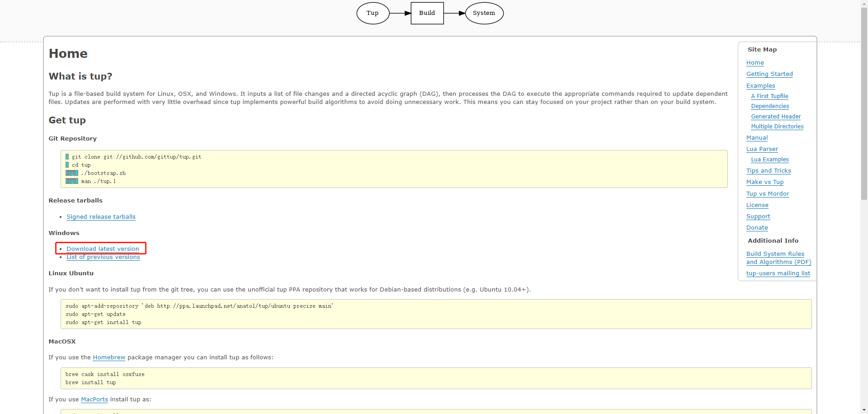Open the Support page
Screen dimensions: 868x414
[x=758, y=216]
